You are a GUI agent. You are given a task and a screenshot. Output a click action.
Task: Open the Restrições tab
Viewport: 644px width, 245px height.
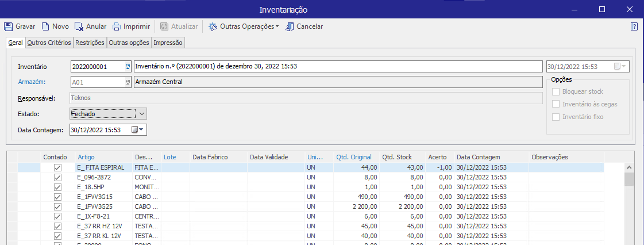pyautogui.click(x=90, y=43)
